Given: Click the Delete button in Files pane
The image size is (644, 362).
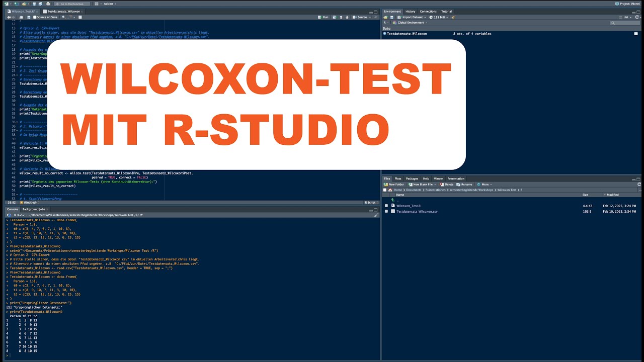Looking at the screenshot, I should pyautogui.click(x=446, y=185).
